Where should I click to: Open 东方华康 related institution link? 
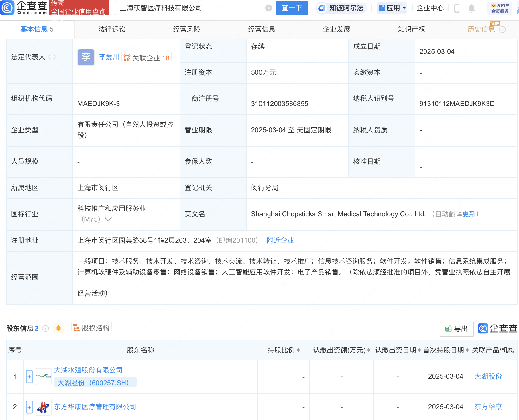coord(488,407)
